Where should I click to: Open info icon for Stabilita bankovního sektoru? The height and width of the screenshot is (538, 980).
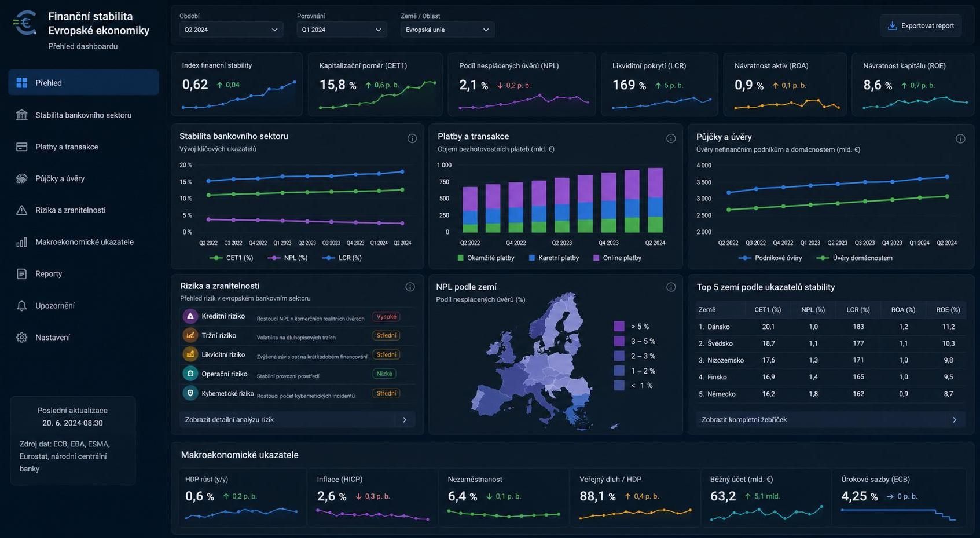coord(412,138)
